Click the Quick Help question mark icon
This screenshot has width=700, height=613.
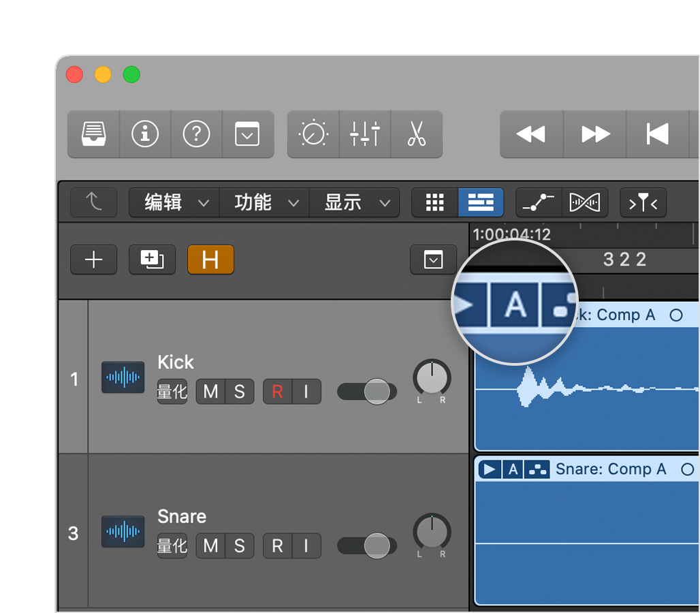196,134
